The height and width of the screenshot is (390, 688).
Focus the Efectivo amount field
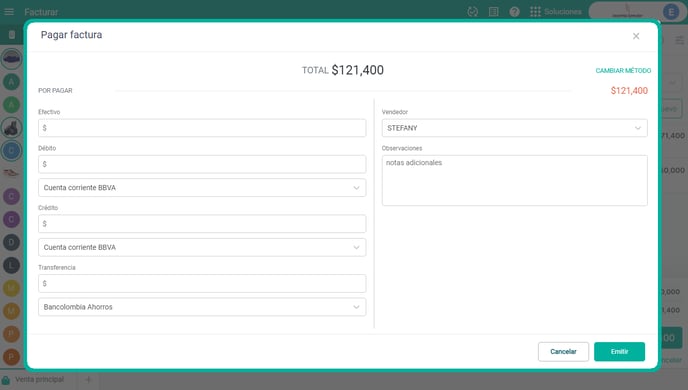(202, 128)
